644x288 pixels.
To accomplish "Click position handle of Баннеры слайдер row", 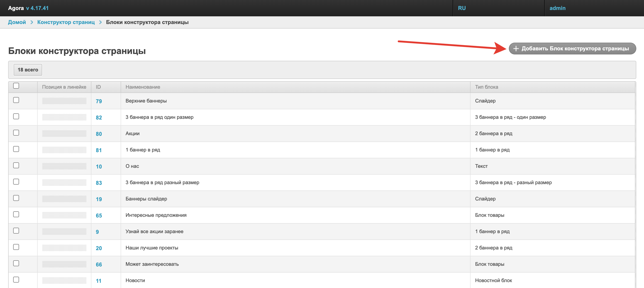I will (x=64, y=199).
